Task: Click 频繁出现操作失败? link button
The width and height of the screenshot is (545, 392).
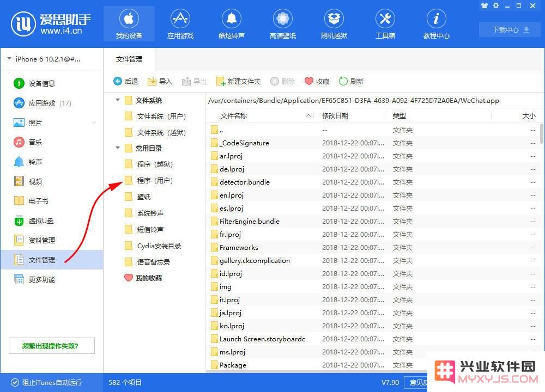Action: (x=51, y=346)
